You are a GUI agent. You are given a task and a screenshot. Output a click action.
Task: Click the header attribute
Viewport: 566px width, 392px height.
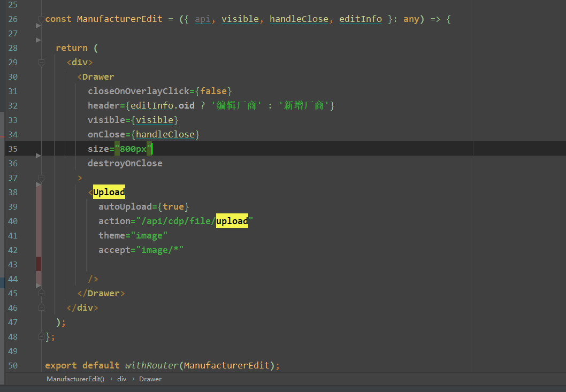tap(104, 105)
